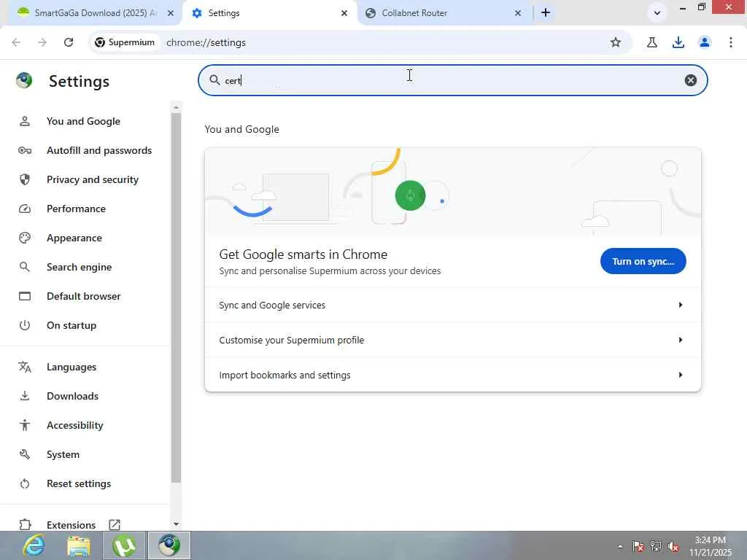Open the profile avatar menu

click(705, 42)
